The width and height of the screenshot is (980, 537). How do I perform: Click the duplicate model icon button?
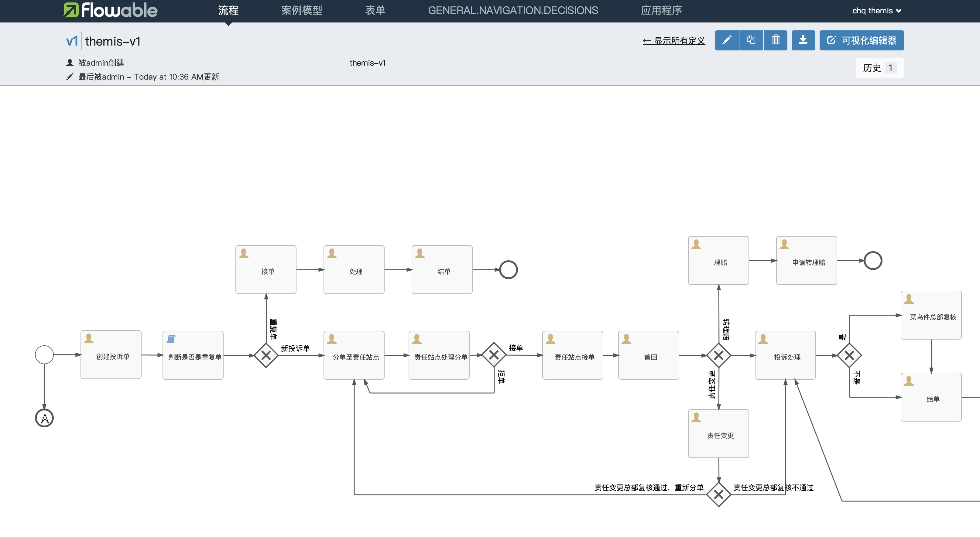click(751, 40)
